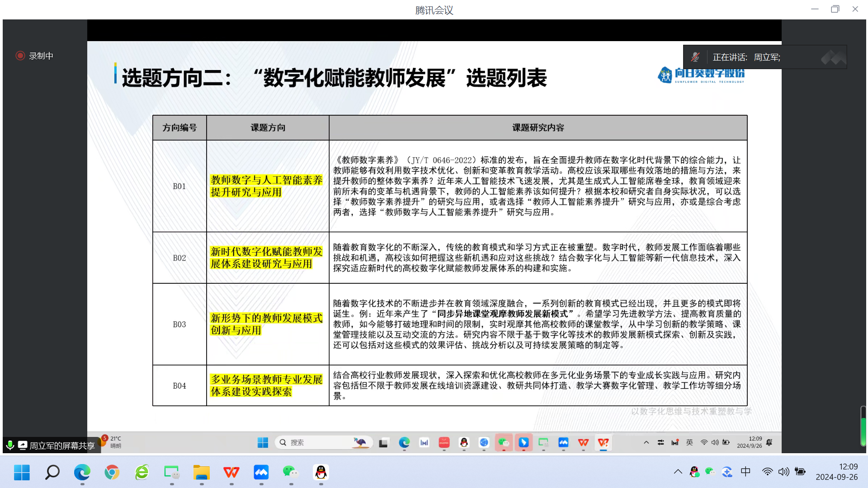
Task: Open QQ penguin from the bottom taskbar
Action: (x=321, y=473)
